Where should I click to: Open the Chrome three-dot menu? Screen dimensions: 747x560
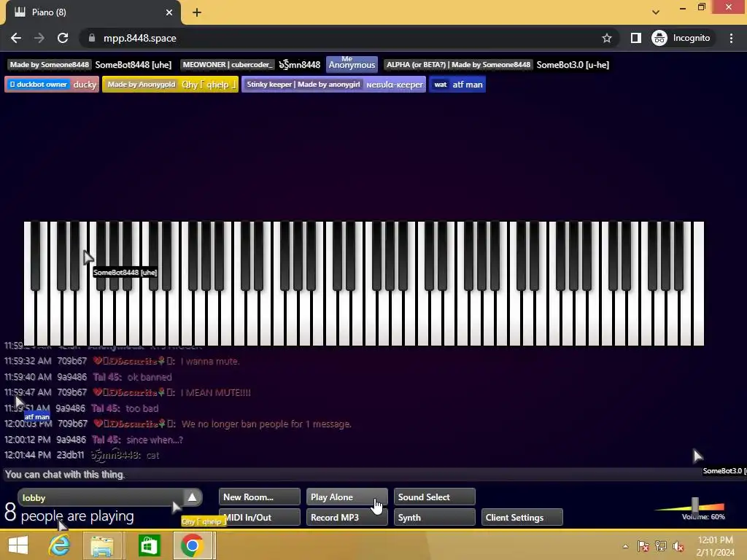tap(731, 38)
